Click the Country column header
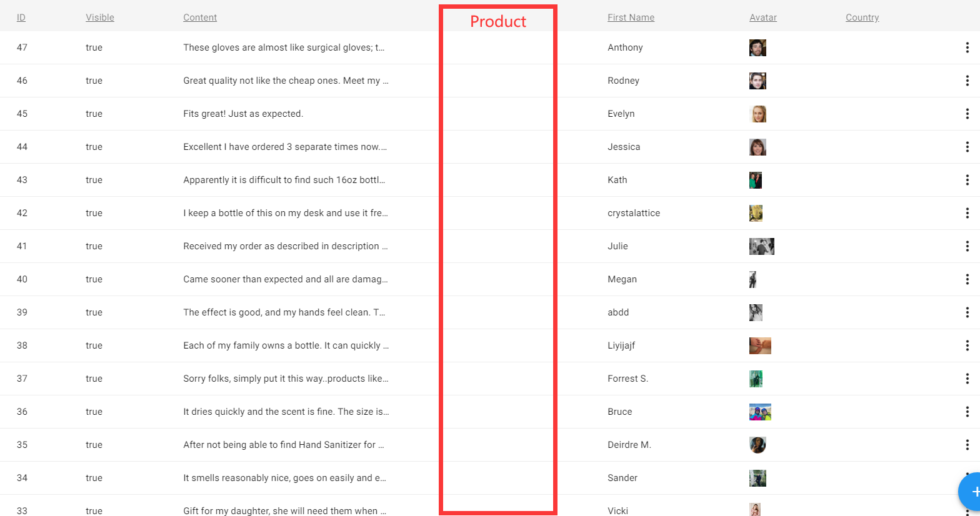 862,17
